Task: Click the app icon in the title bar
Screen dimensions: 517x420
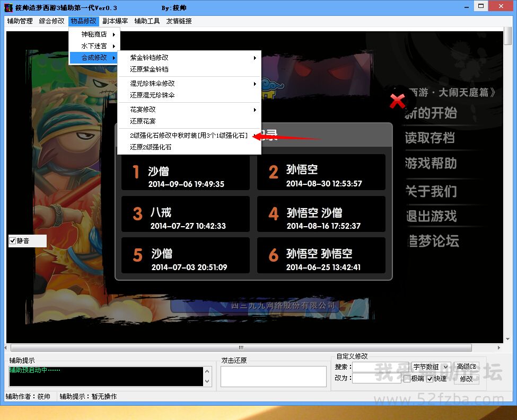Action: [x=8, y=8]
